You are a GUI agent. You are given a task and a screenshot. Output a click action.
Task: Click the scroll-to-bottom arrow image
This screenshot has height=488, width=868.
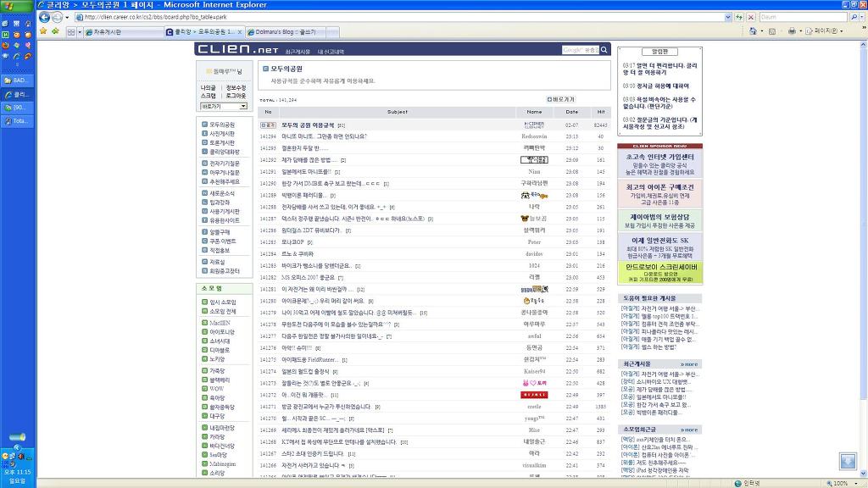pos(848,461)
